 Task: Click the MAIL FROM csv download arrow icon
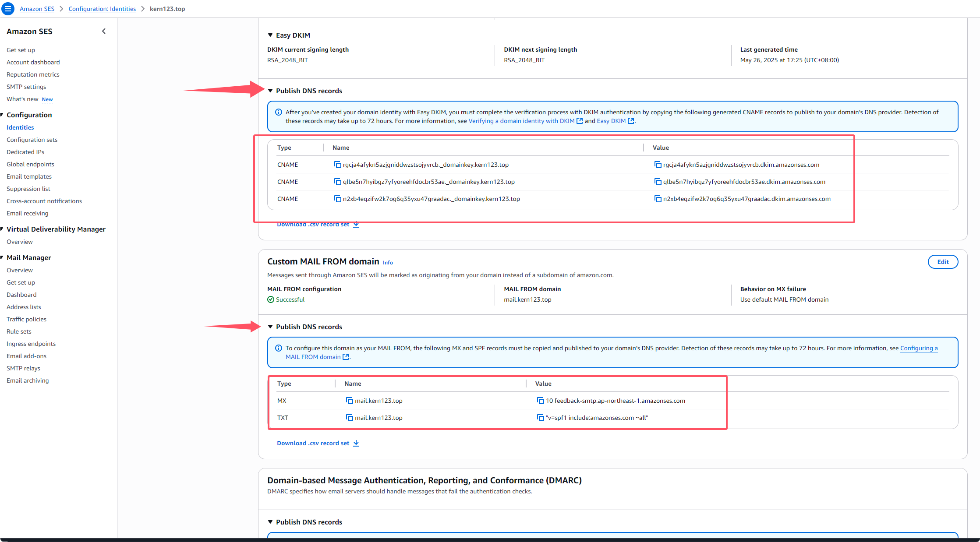[x=356, y=443]
